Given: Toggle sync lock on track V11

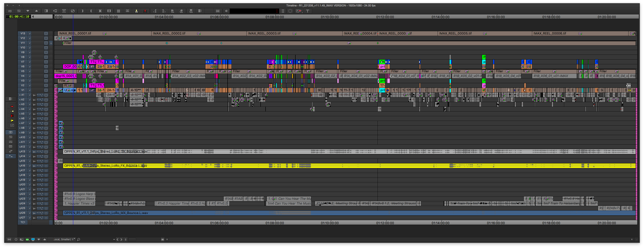Looking at the screenshot, I should 51,43.
